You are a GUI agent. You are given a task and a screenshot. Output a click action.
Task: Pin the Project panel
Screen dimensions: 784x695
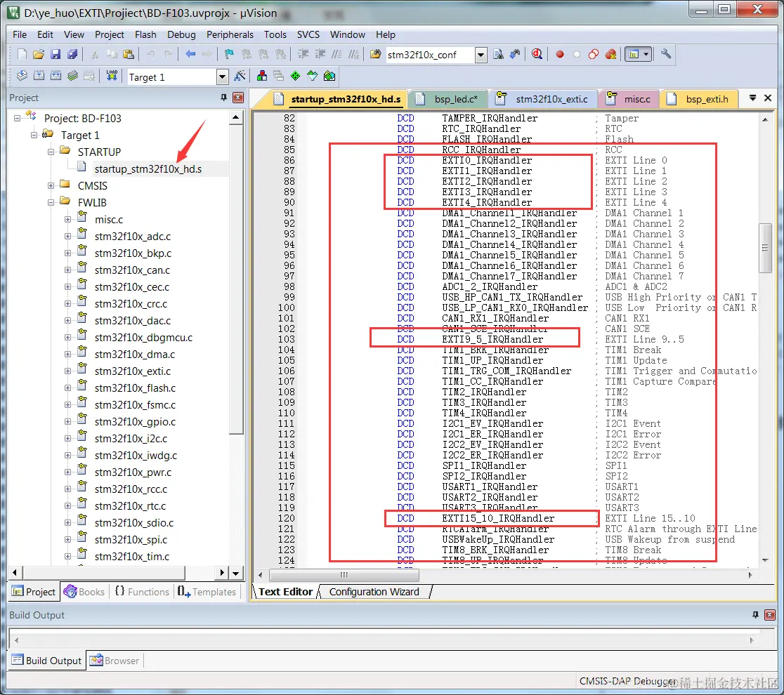pyautogui.click(x=224, y=98)
